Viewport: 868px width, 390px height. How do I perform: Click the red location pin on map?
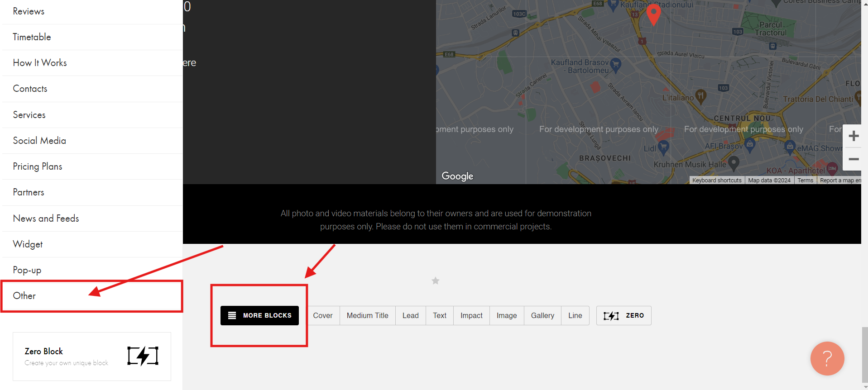pos(653,14)
